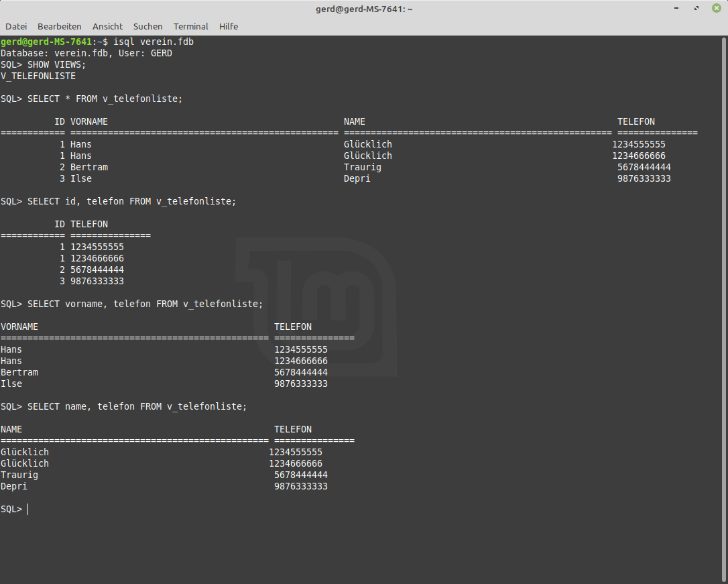Screen dimensions: 728x584
Task: Click the 'SELECT name, telefon FROM v_telefonliste;' command
Action: [137, 407]
